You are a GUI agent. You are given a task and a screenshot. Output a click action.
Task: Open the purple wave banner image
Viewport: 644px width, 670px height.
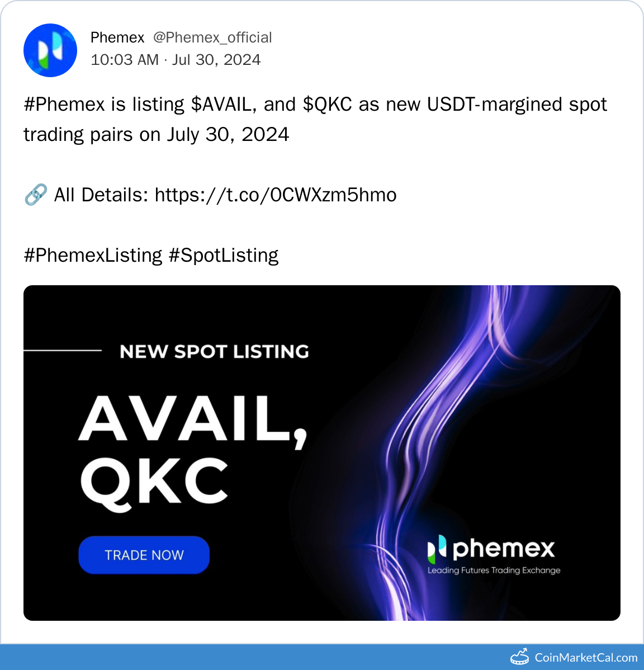[322, 453]
